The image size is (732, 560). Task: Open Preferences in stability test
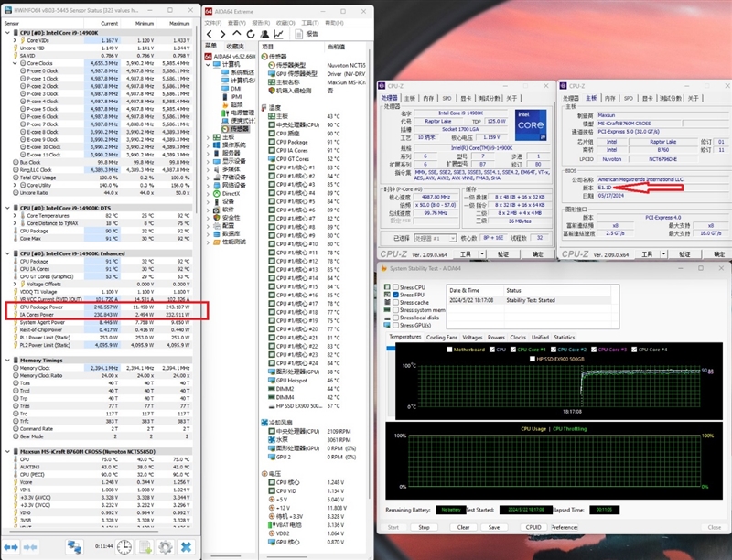[564, 527]
